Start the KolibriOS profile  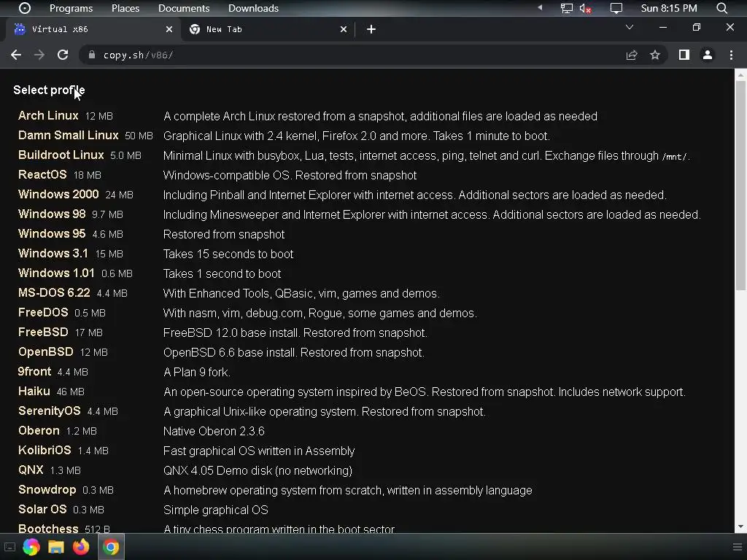point(44,450)
